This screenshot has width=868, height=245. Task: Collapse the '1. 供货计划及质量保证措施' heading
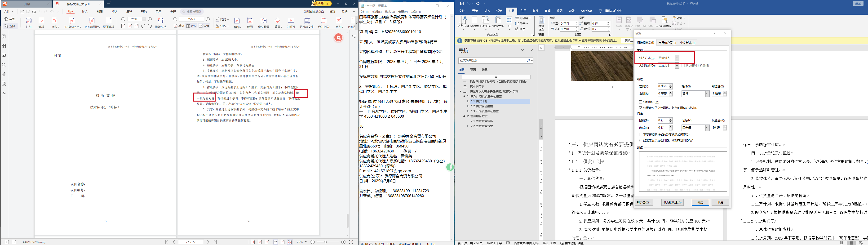[x=464, y=96]
